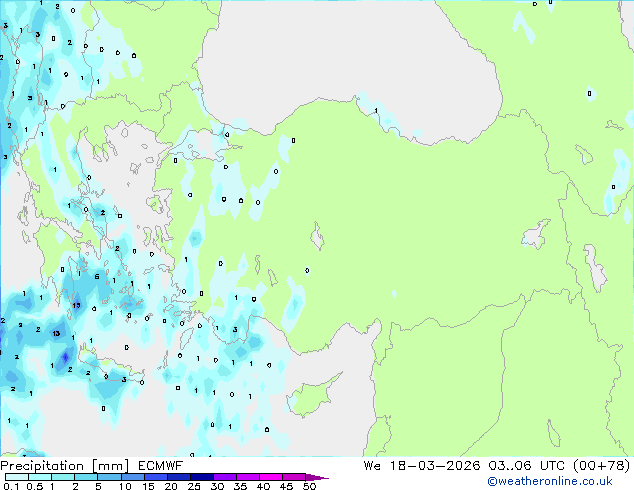Click the 2–5 mm legend swatch

(86, 477)
